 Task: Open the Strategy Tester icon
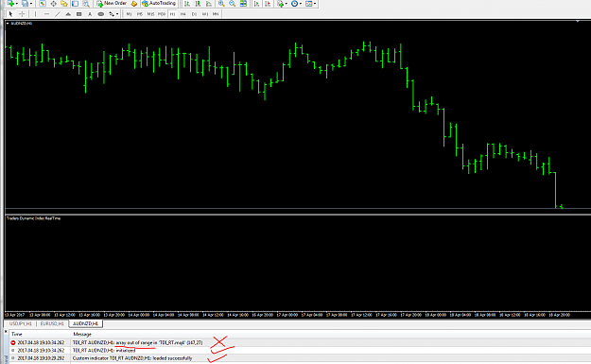86,4
